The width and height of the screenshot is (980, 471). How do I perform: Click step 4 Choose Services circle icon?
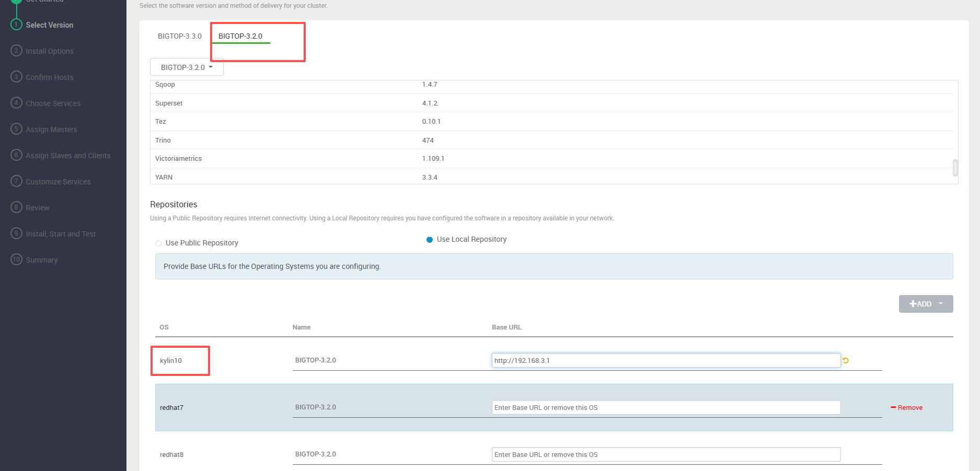click(16, 103)
